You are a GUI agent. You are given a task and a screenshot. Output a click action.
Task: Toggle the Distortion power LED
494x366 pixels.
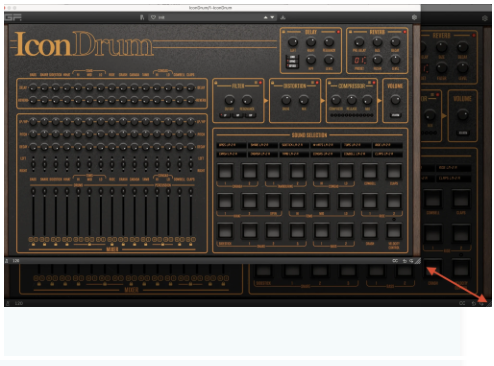coord(317,83)
